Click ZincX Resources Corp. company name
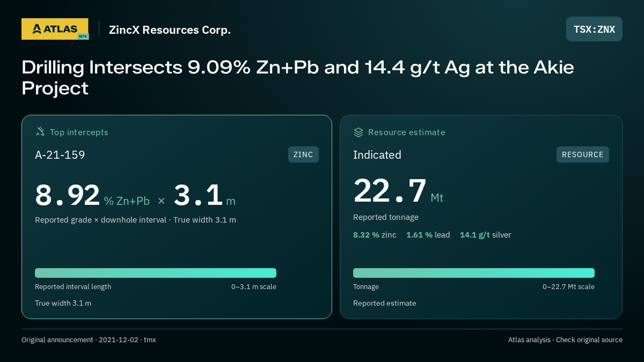 tap(170, 30)
